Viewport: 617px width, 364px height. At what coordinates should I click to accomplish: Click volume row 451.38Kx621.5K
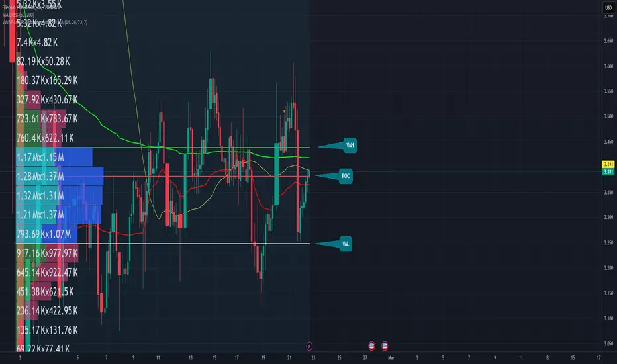tap(45, 292)
